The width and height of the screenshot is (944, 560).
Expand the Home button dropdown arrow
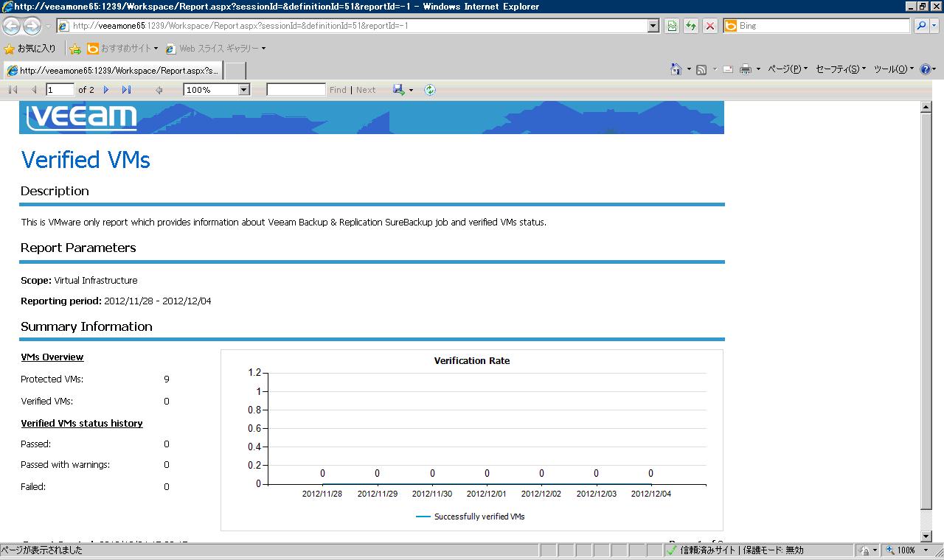click(688, 69)
